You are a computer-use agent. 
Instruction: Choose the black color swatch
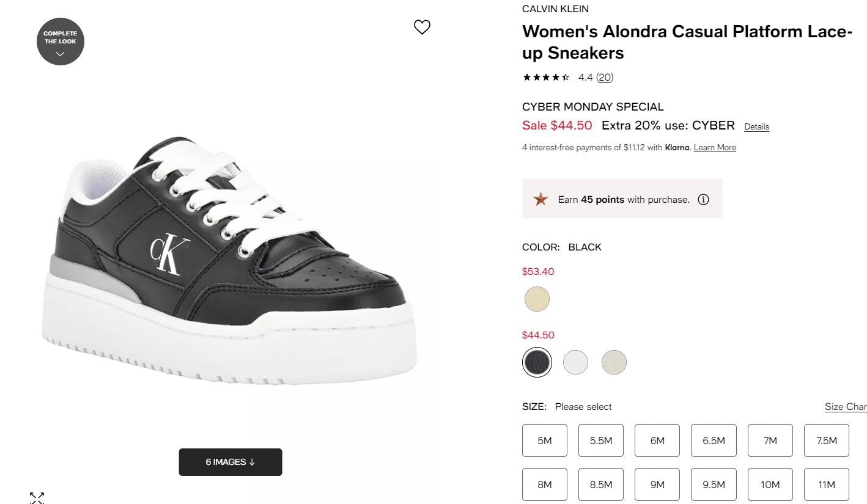pyautogui.click(x=537, y=362)
